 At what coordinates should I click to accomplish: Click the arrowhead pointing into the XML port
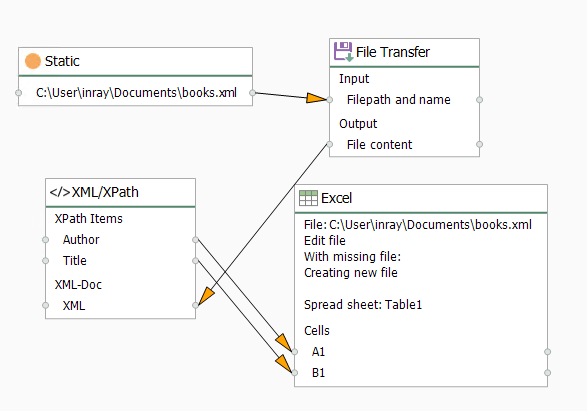point(206,296)
